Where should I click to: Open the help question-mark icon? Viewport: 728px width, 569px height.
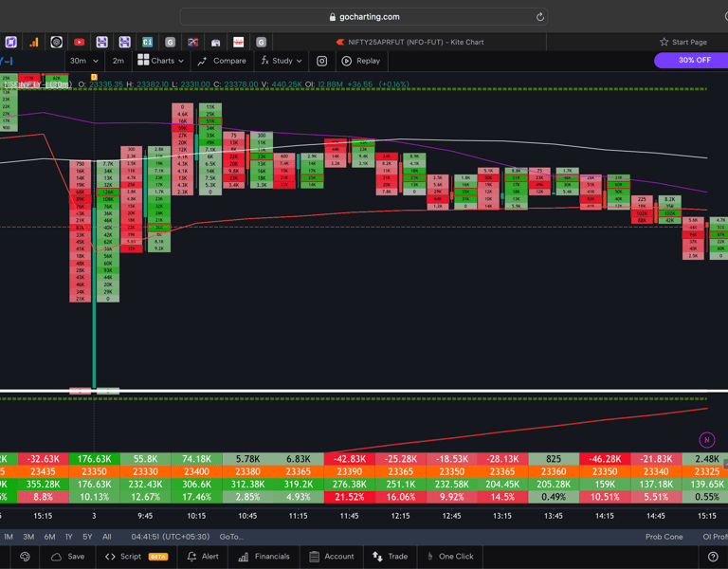713,557
